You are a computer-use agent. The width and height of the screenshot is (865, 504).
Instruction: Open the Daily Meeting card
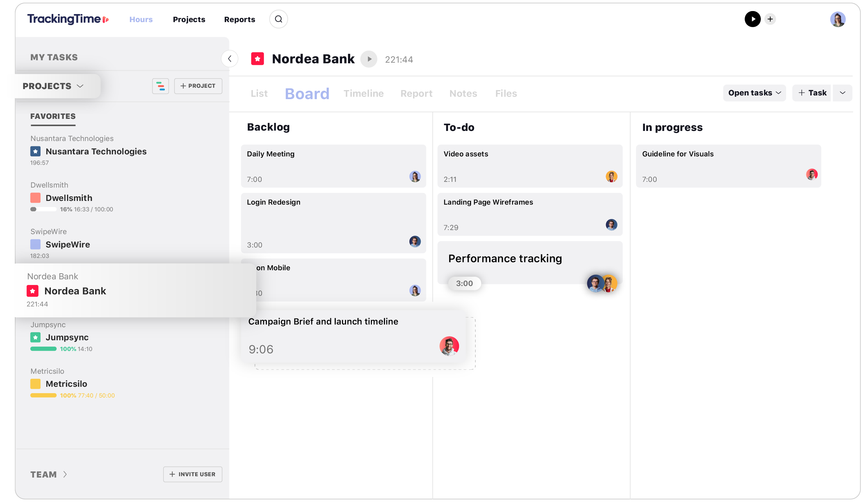point(333,166)
